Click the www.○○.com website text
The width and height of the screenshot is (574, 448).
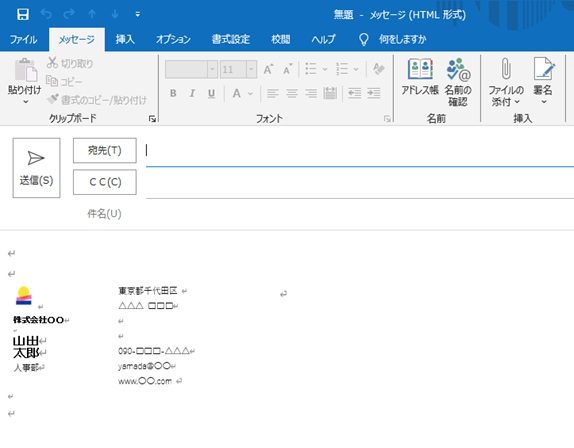pyautogui.click(x=145, y=381)
